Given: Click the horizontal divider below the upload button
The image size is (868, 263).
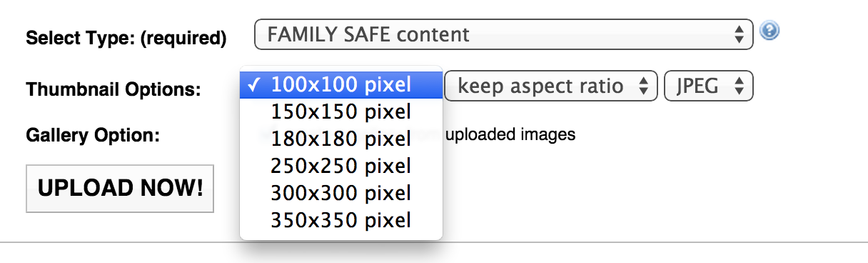Looking at the screenshot, I should [x=434, y=243].
